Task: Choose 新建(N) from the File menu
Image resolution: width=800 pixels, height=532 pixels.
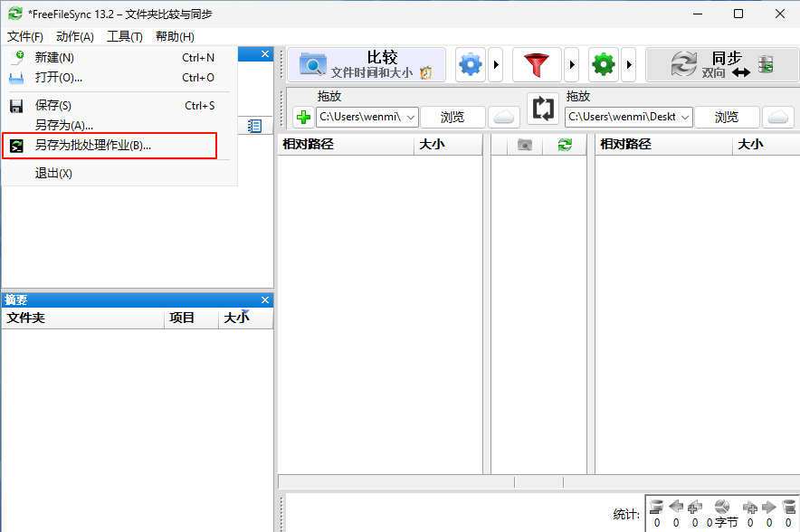Action: pyautogui.click(x=54, y=57)
